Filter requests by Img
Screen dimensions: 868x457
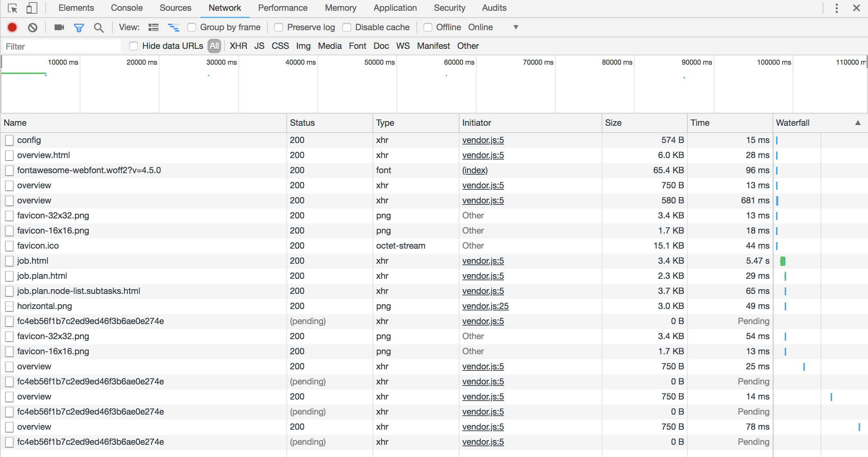tap(303, 46)
